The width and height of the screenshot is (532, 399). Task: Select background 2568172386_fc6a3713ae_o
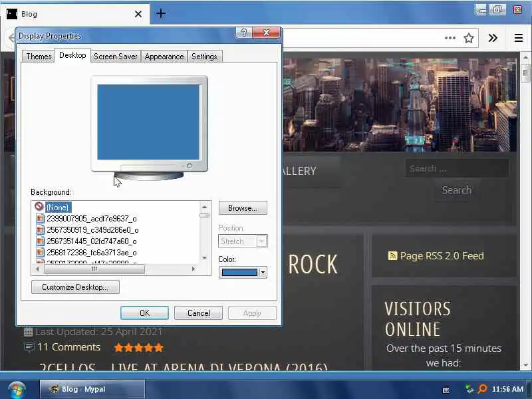[x=92, y=253]
